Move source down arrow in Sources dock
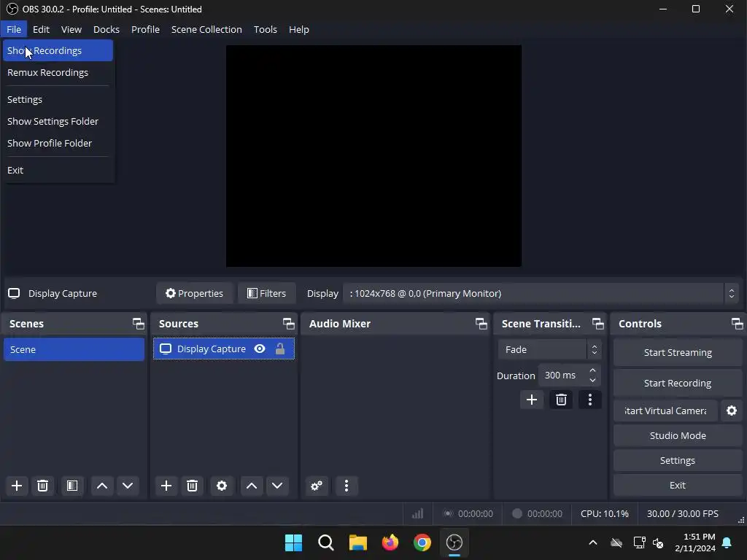Screen dimensions: 747x560 [x=277, y=486]
